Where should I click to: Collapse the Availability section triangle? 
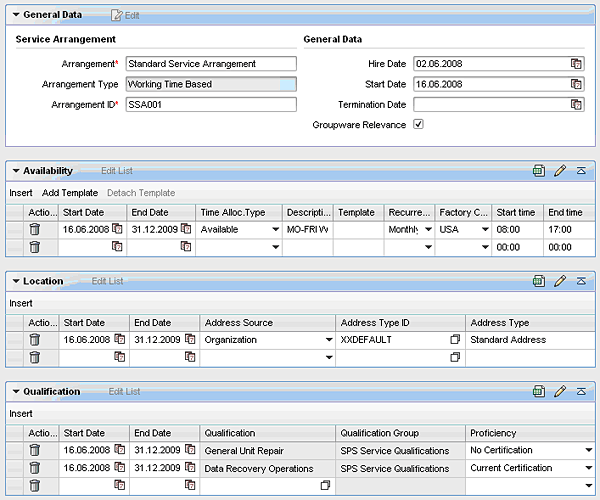click(x=16, y=171)
